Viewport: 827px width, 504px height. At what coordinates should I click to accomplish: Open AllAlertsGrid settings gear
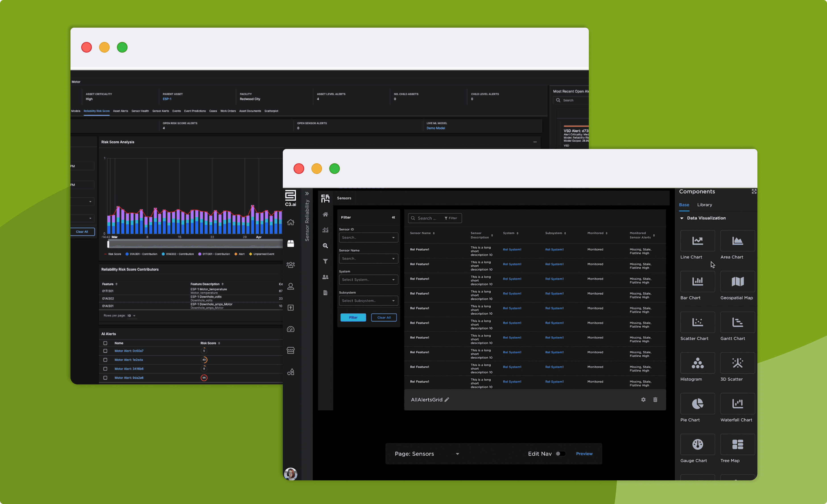tap(643, 399)
